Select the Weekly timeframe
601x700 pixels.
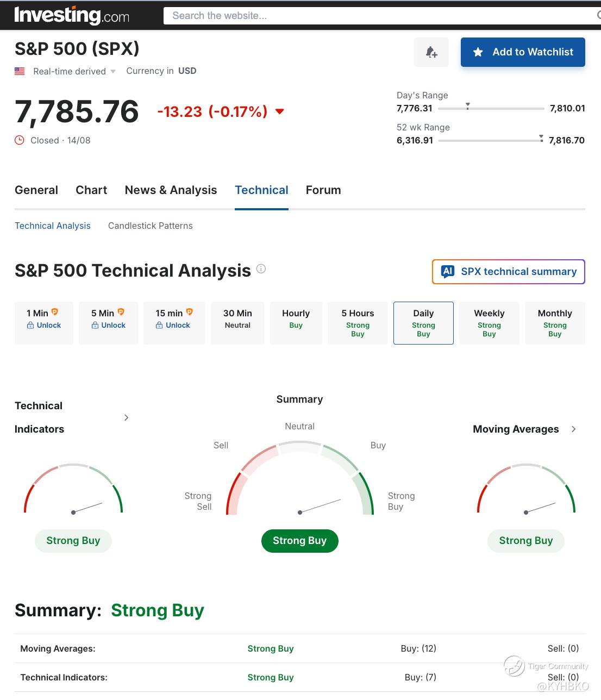[x=489, y=323]
